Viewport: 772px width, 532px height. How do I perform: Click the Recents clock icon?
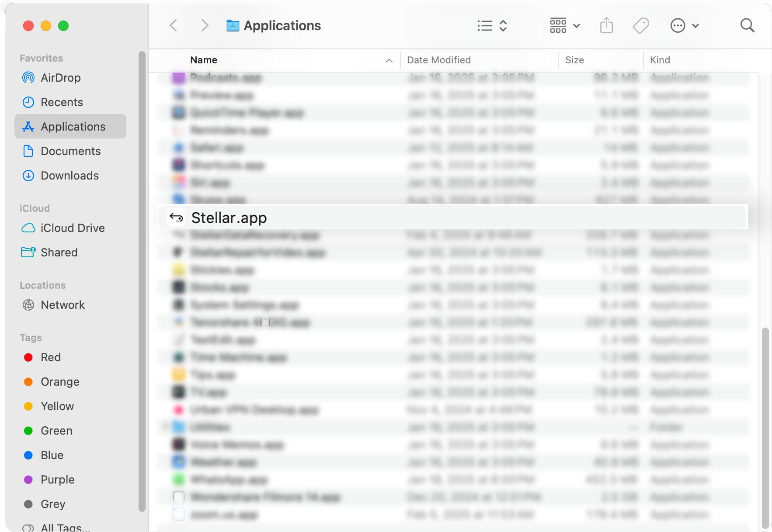point(28,102)
